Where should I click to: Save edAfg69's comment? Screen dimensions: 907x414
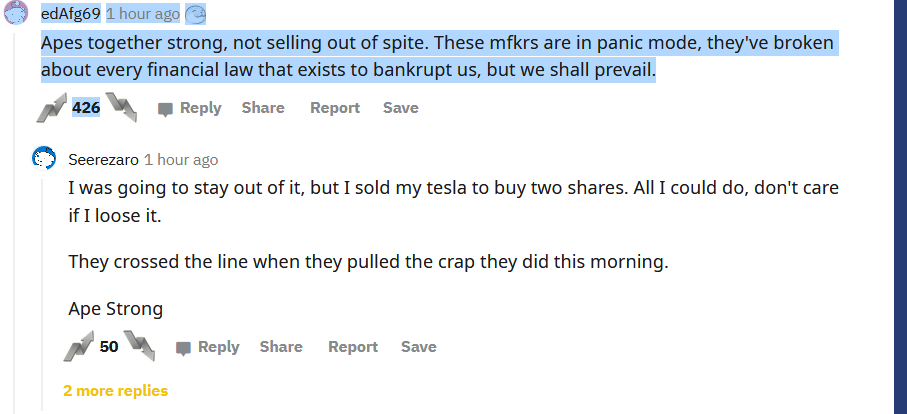click(401, 108)
